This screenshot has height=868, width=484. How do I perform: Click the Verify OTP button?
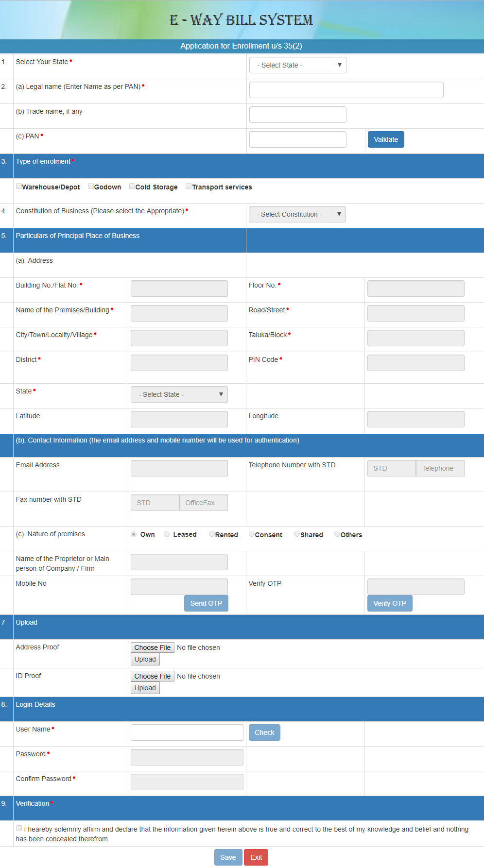pyautogui.click(x=389, y=603)
